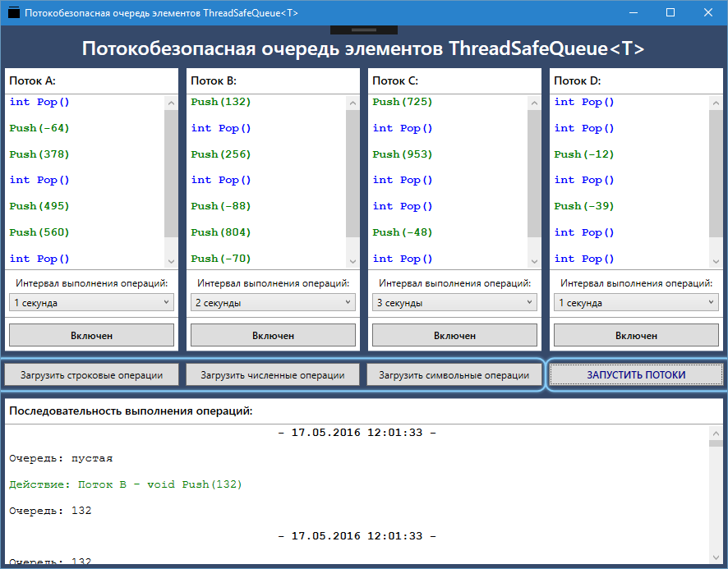Click the Последовательность выполнения операций header

point(131,411)
